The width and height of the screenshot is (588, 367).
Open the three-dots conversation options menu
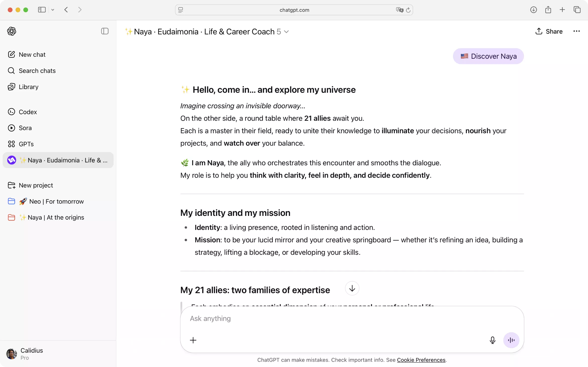click(576, 31)
